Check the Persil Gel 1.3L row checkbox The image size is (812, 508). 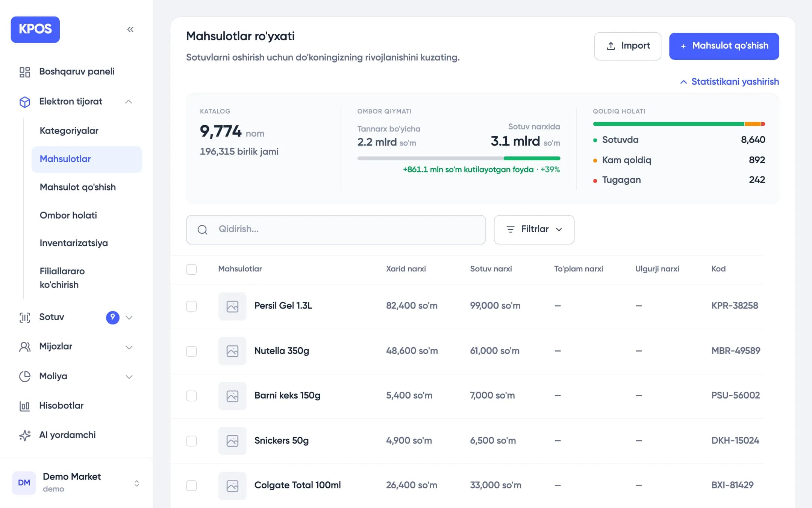(x=191, y=306)
